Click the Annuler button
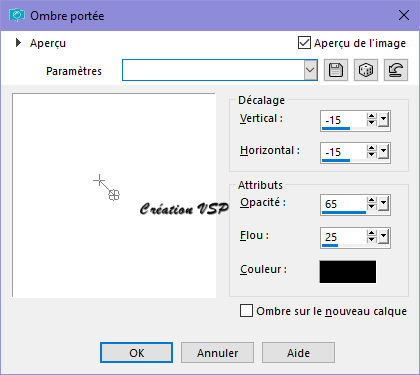This screenshot has height=375, width=420. pyautogui.click(x=217, y=353)
